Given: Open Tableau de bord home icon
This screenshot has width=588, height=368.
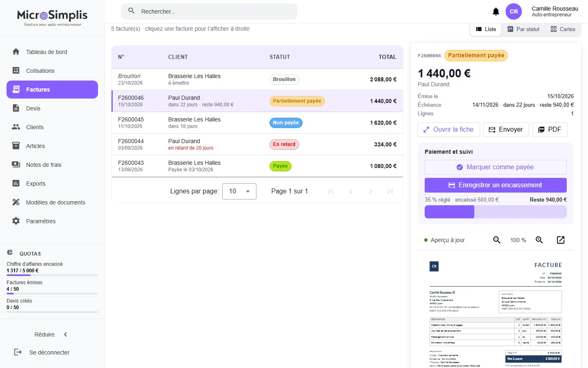Looking at the screenshot, I should [16, 52].
